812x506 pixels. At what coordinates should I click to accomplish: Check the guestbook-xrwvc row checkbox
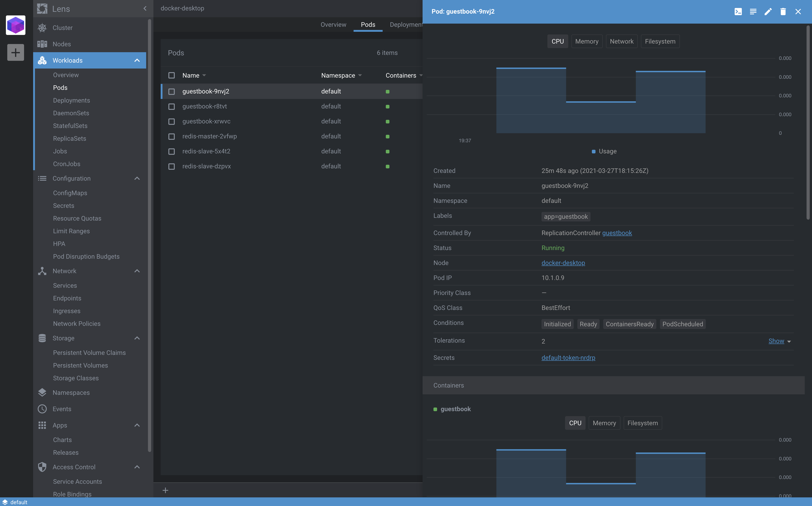tap(171, 121)
